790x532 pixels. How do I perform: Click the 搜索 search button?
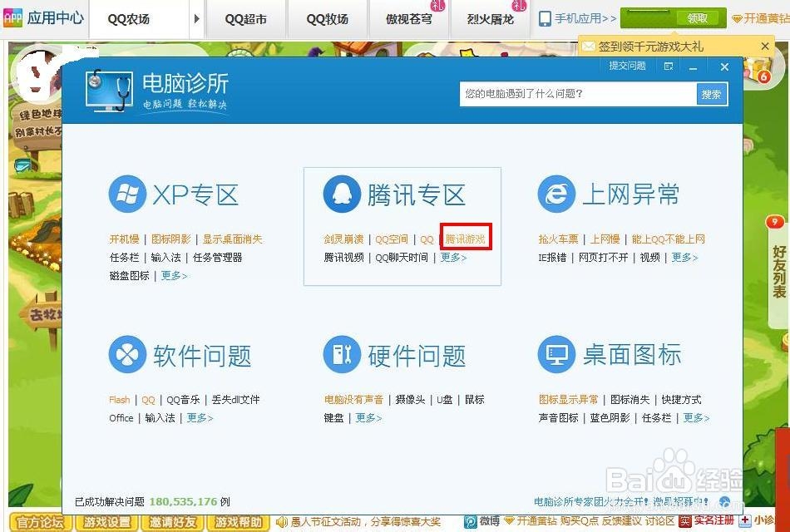click(x=711, y=94)
